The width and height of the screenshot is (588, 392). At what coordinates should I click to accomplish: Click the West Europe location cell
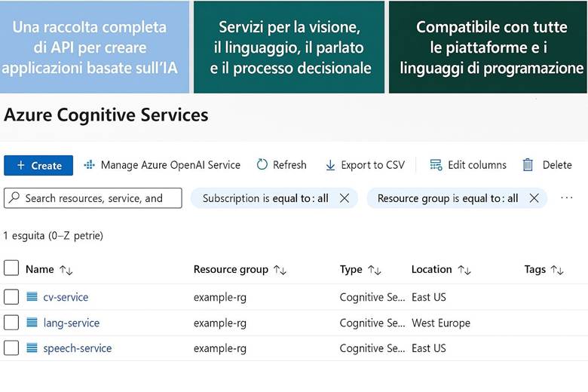coord(441,323)
